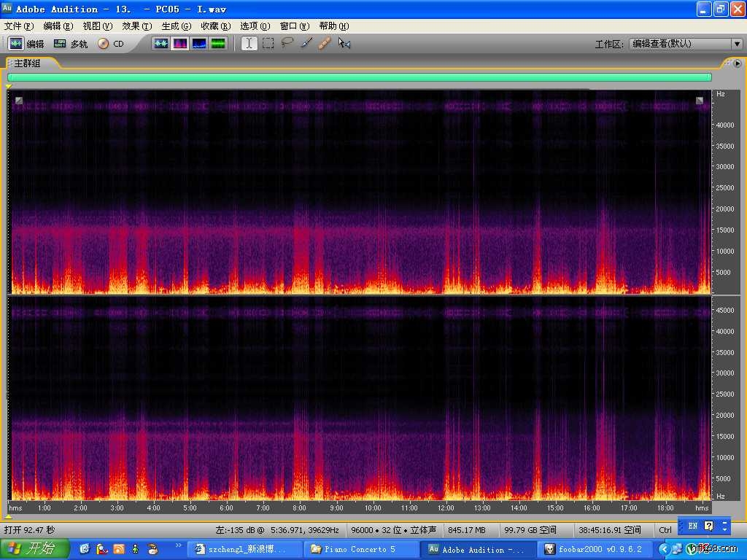
Task: Choose the Spot Healing Brush tool
Action: click(325, 44)
